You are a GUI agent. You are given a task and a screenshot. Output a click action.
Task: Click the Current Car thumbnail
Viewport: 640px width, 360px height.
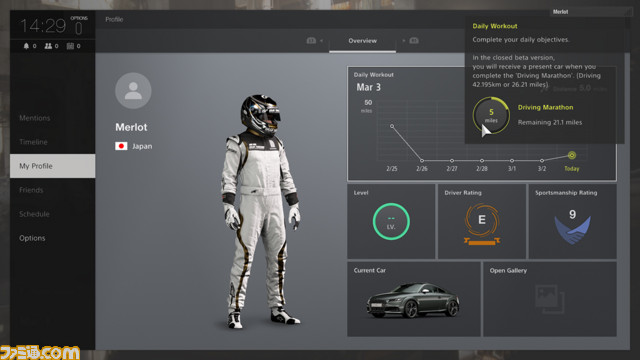(x=413, y=300)
